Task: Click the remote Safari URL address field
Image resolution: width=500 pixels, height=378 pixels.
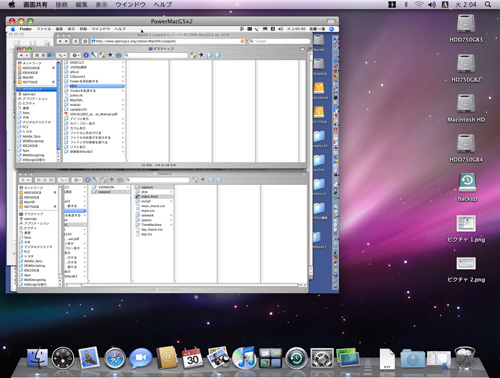Action: pos(168,41)
